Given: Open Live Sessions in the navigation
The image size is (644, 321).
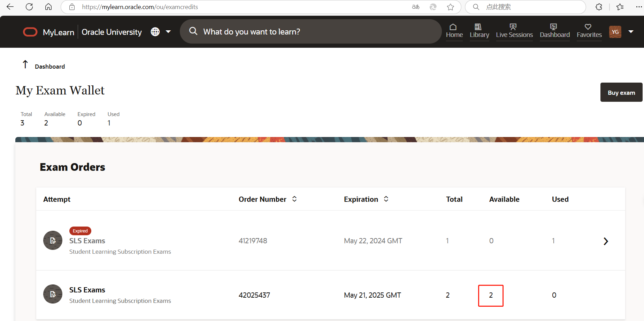Looking at the screenshot, I should 514,31.
